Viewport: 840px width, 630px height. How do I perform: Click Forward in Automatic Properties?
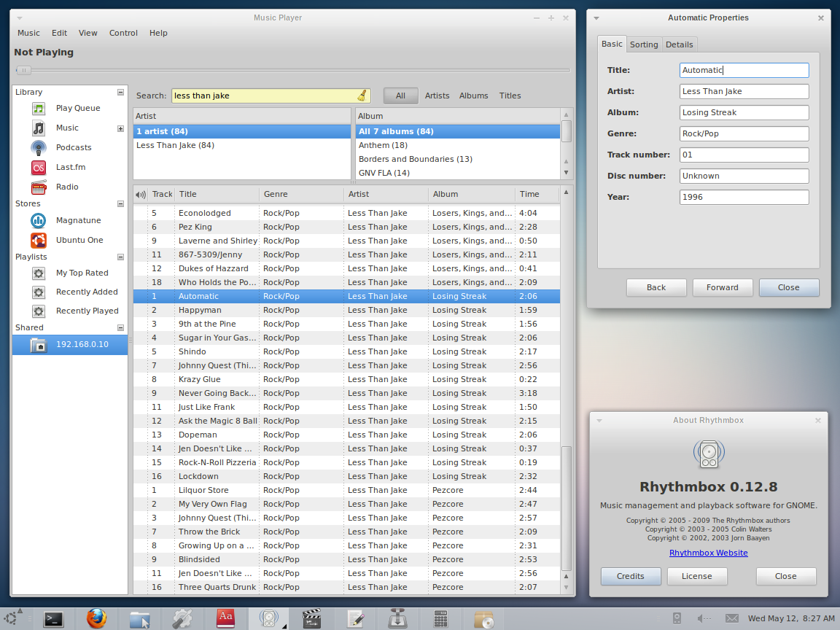(722, 288)
